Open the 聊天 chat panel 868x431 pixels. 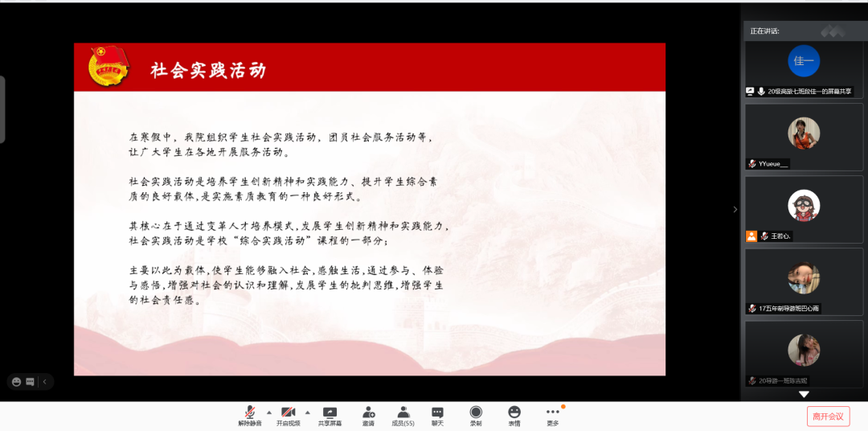click(x=437, y=415)
